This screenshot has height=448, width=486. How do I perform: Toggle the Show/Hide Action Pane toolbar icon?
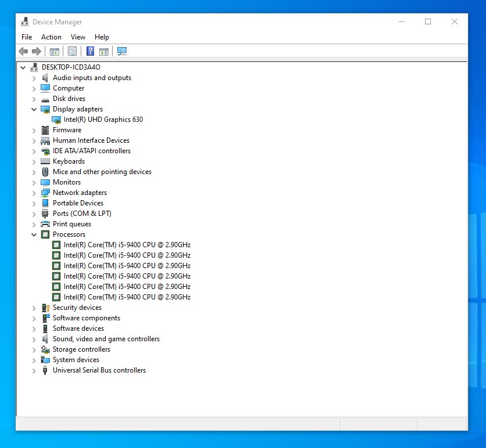coord(104,52)
